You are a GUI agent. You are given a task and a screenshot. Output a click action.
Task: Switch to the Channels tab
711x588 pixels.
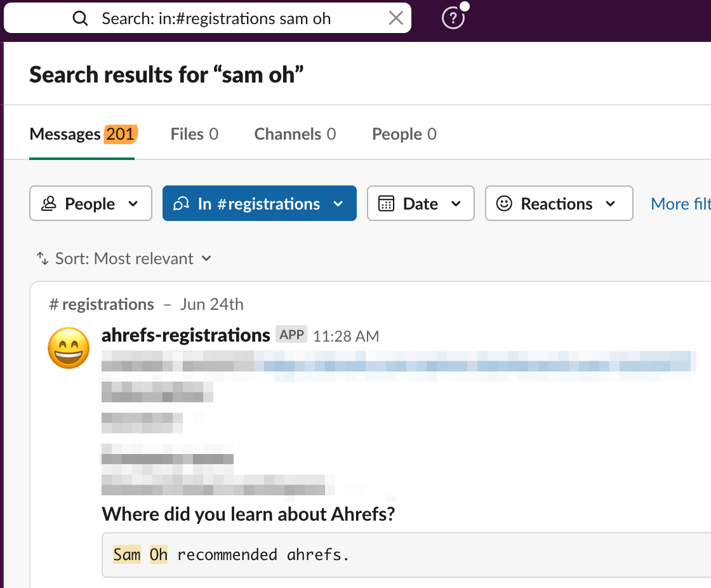pos(295,135)
